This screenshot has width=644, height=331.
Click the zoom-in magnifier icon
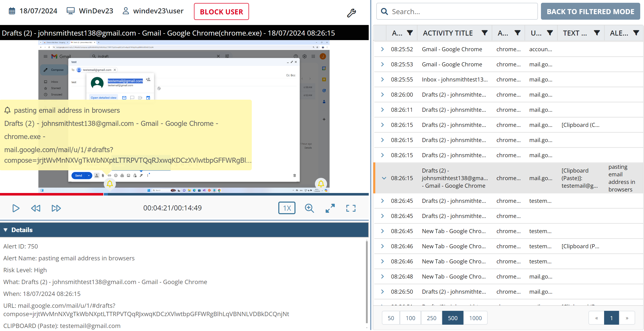pyautogui.click(x=309, y=208)
